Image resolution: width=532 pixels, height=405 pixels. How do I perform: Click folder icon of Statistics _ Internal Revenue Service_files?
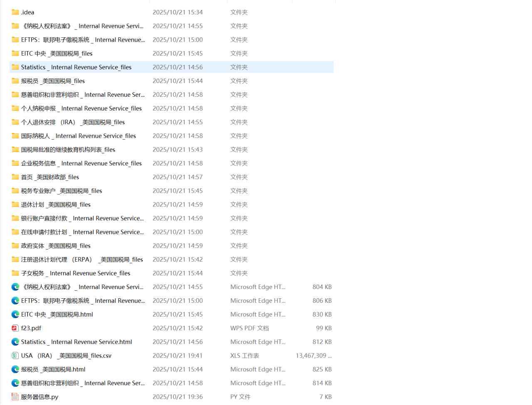point(15,67)
